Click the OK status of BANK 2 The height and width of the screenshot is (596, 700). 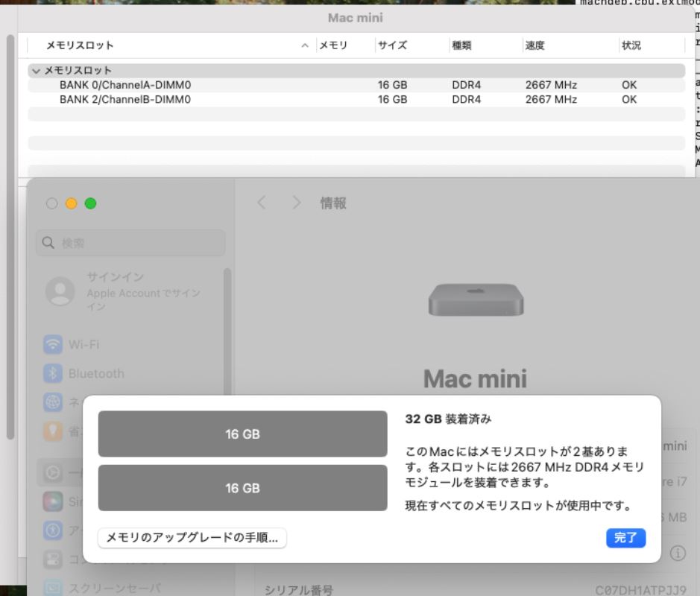(629, 99)
